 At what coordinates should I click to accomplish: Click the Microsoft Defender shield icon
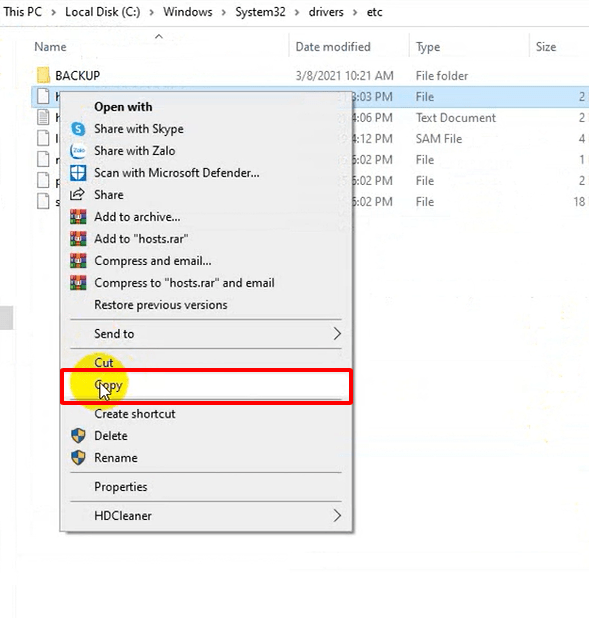click(78, 173)
